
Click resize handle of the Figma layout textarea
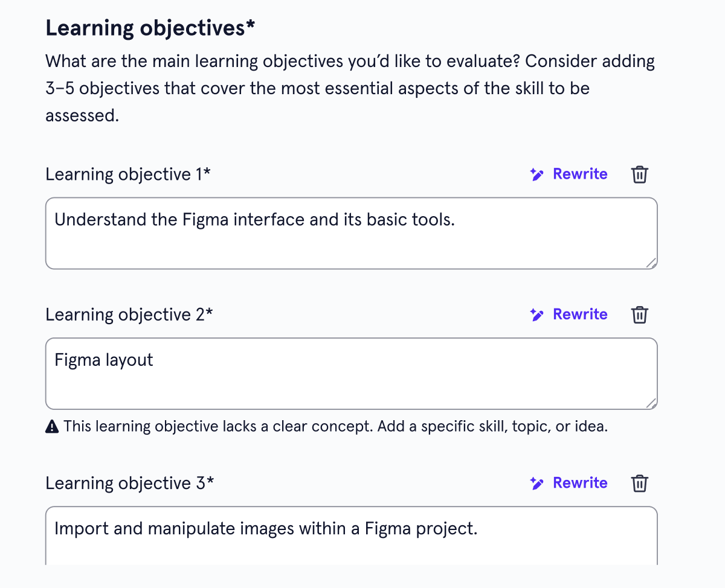pyautogui.click(x=650, y=403)
